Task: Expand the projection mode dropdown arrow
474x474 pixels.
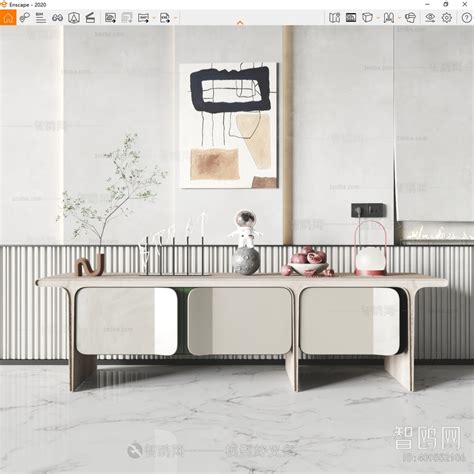Action: point(378,18)
